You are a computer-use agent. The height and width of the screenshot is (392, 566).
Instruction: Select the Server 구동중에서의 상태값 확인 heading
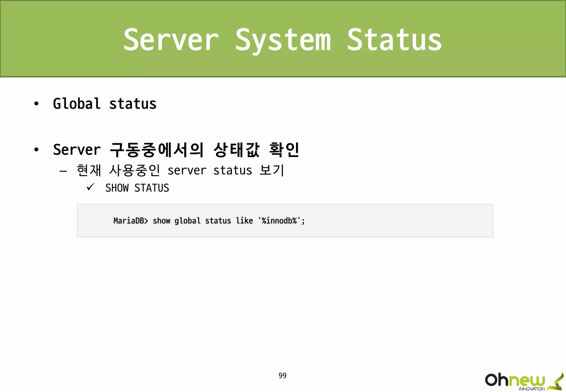176,150
